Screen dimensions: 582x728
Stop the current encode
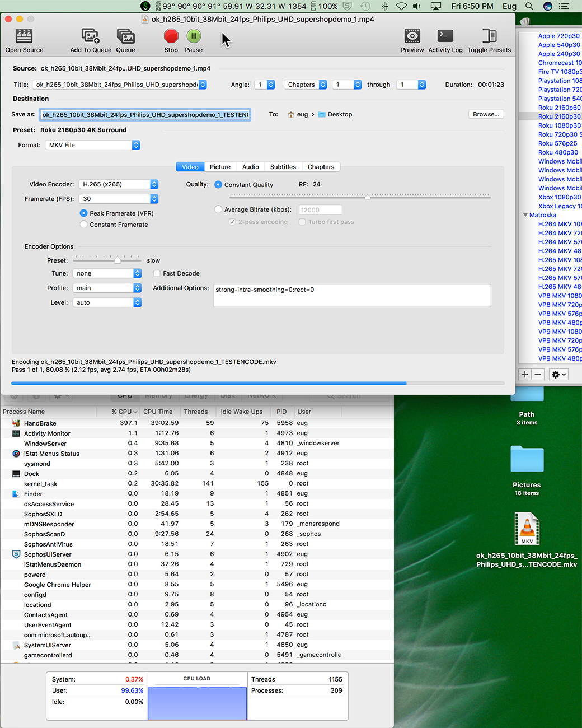tap(171, 36)
